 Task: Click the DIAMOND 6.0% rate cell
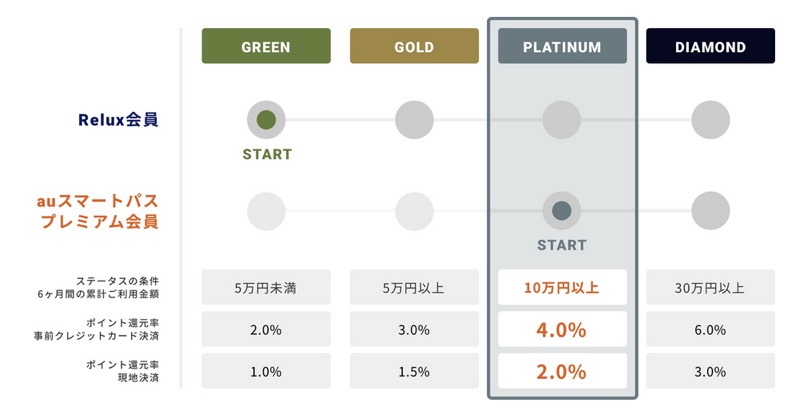point(710,329)
